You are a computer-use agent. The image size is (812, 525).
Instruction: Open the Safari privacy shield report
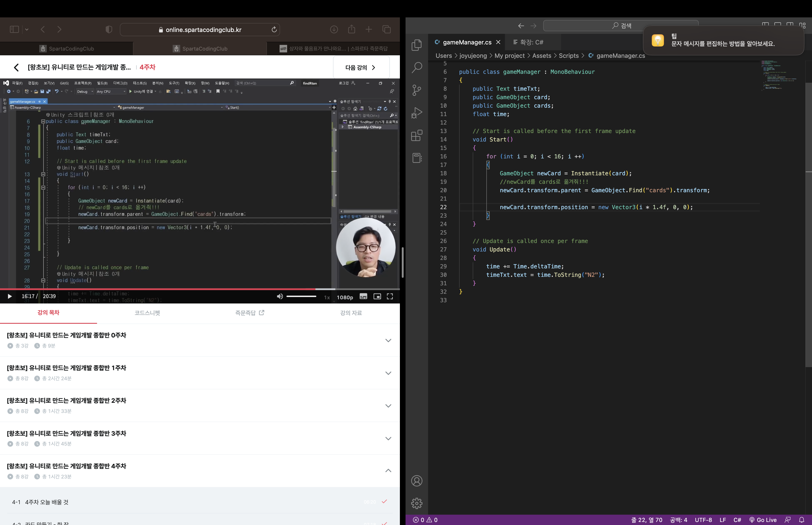point(109,29)
